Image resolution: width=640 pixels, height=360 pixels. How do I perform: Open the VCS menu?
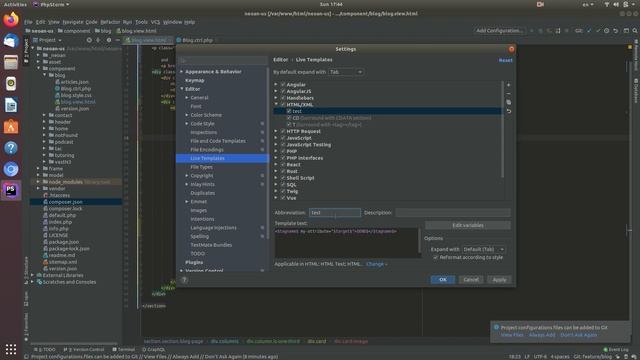click(156, 22)
